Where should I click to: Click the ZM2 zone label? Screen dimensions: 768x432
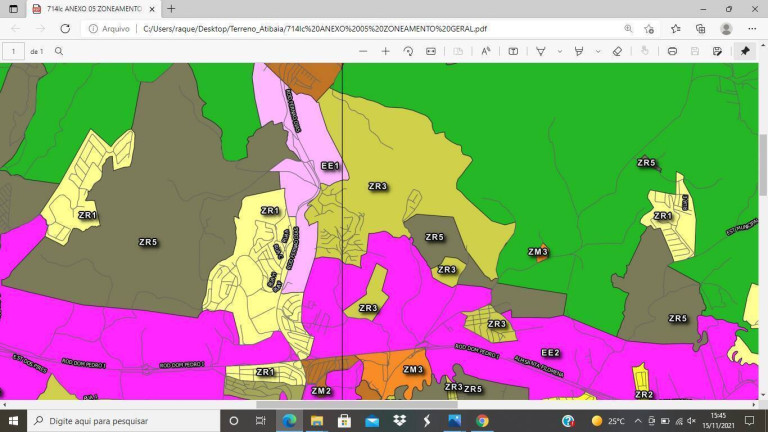(x=321, y=390)
